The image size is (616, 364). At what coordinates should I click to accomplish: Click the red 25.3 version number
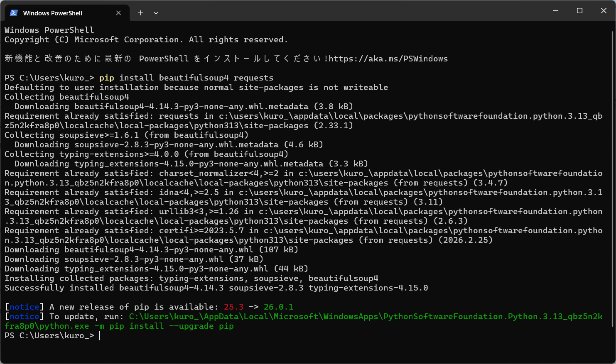(x=233, y=307)
